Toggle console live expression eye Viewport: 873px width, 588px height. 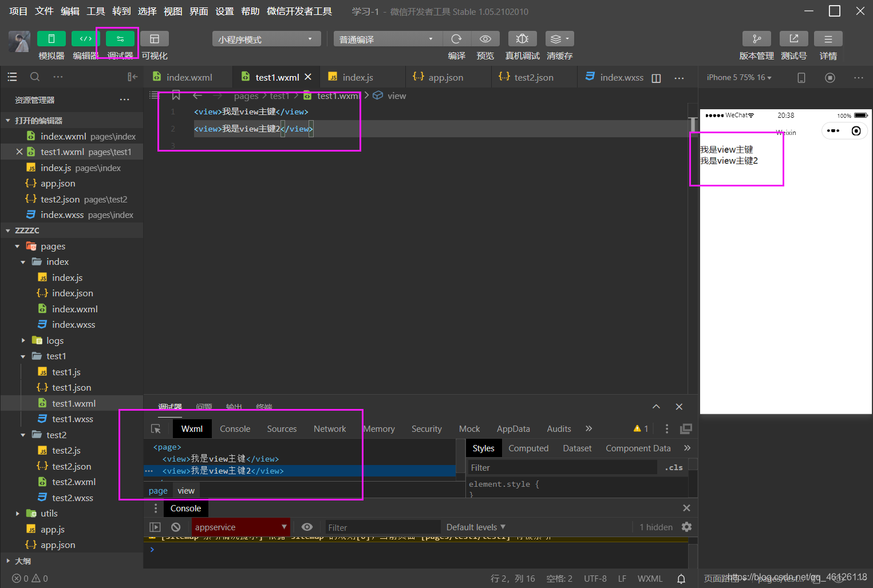pyautogui.click(x=307, y=527)
